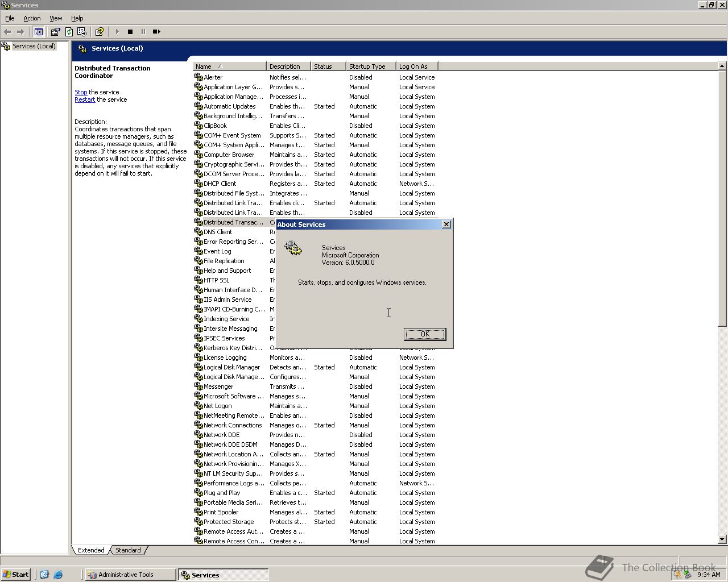The height and width of the screenshot is (582, 728).
Task: Select 'IPSEC Services' service row
Action: point(234,338)
